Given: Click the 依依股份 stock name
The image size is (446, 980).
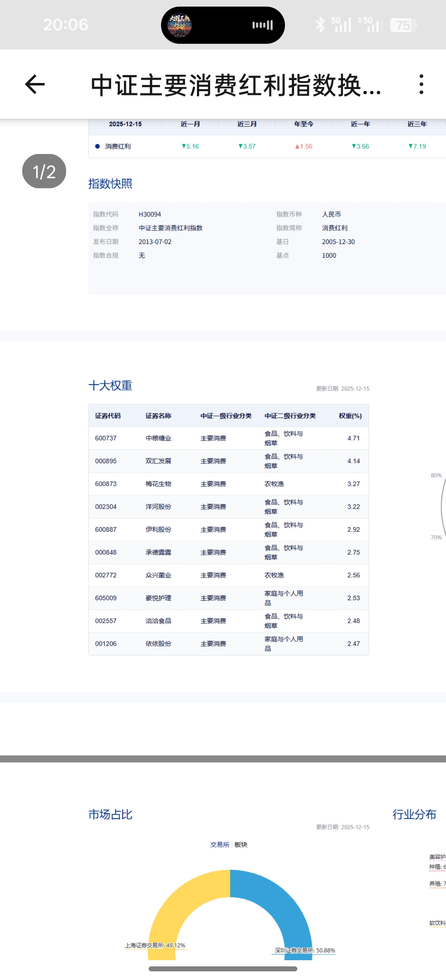Looking at the screenshot, I should pyautogui.click(x=158, y=644).
